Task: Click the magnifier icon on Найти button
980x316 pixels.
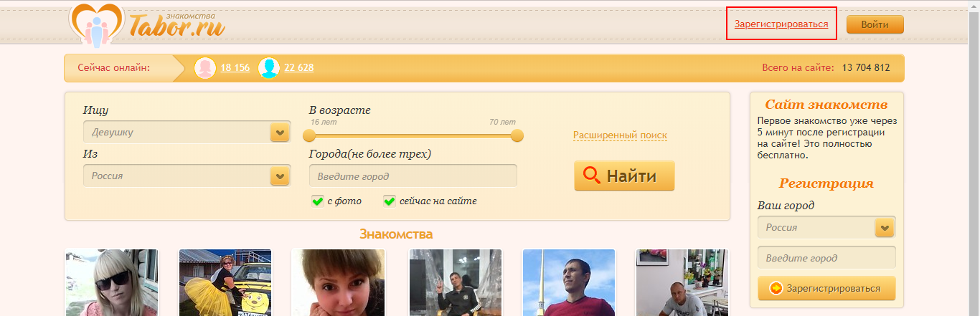Action: (x=592, y=176)
